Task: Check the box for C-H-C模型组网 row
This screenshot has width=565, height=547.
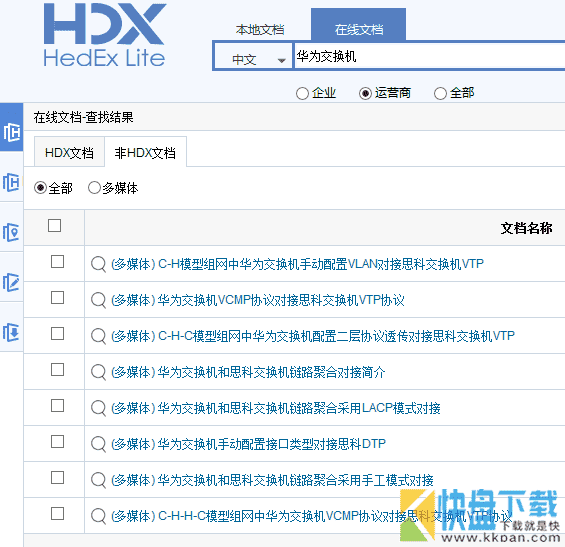Action: 58,334
